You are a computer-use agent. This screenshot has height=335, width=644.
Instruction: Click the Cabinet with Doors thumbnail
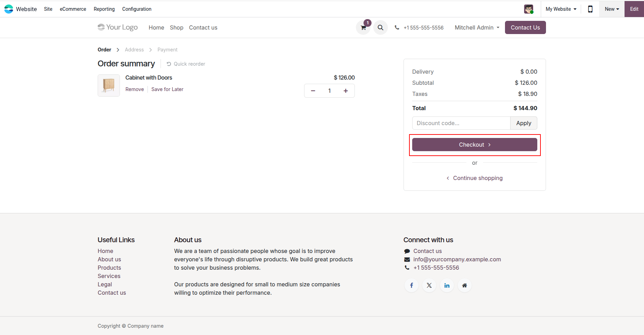click(x=109, y=85)
